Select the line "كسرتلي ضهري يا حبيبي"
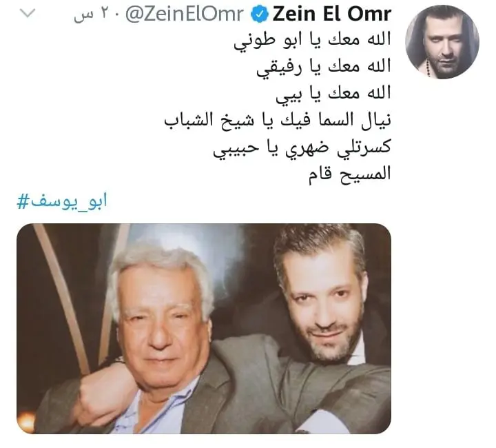Viewport: 496px width, 448px height. pos(302,147)
